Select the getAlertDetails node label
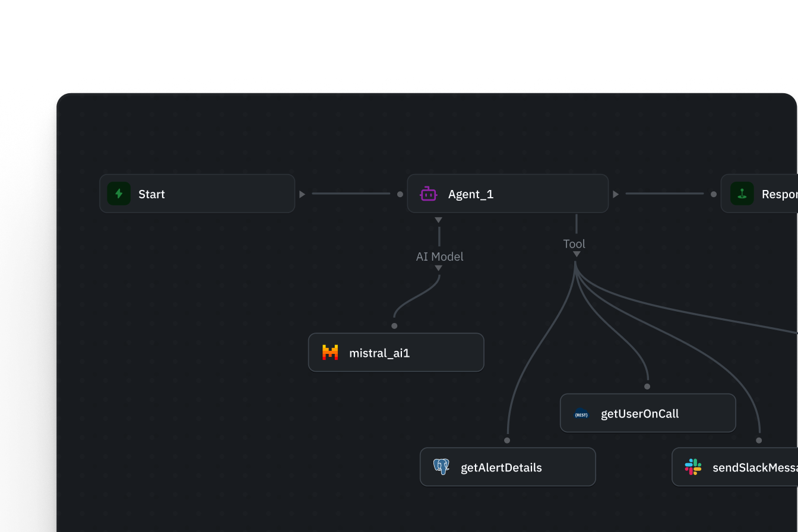The width and height of the screenshot is (798, 532). coord(501,468)
